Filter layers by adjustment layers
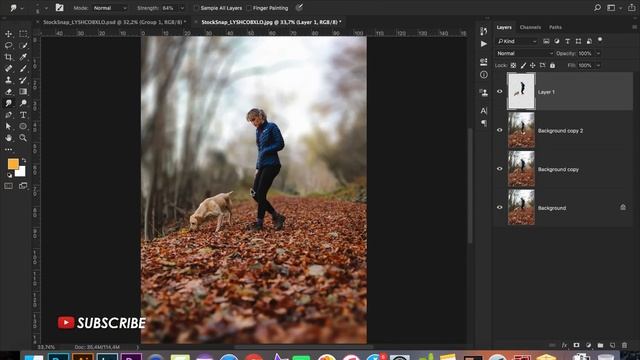 [x=557, y=41]
